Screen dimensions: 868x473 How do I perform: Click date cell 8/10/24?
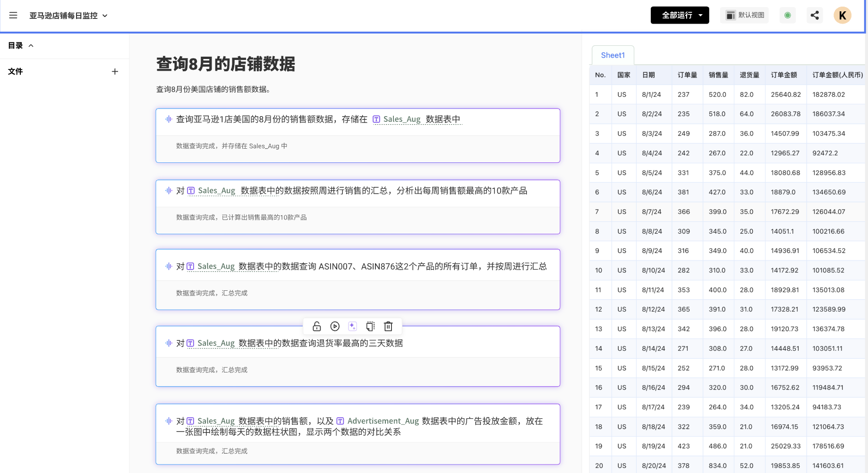653,270
